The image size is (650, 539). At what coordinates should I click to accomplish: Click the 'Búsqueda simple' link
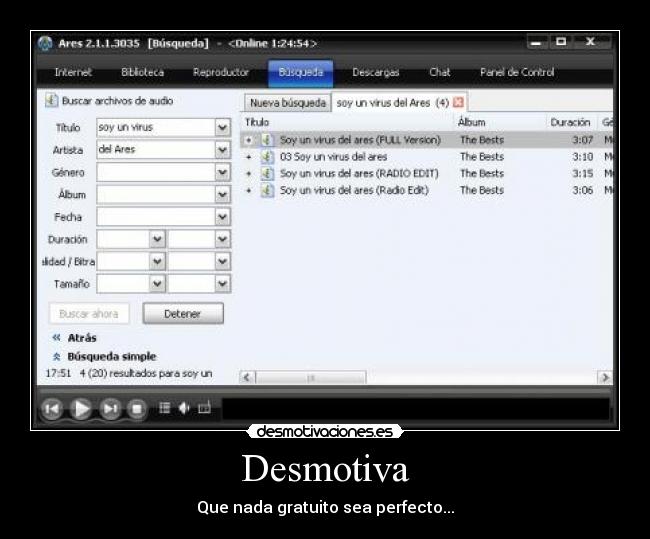(x=112, y=357)
